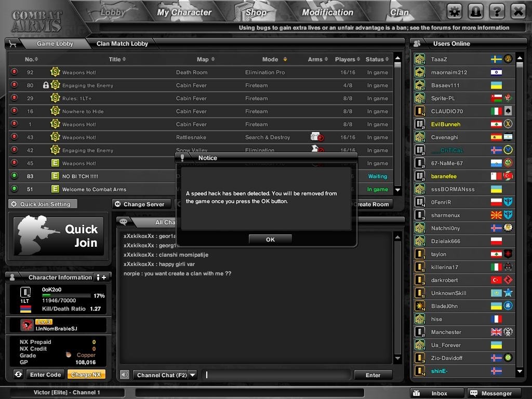Click the red status dot for room 29
The width and height of the screenshot is (532, 399).
tap(14, 98)
